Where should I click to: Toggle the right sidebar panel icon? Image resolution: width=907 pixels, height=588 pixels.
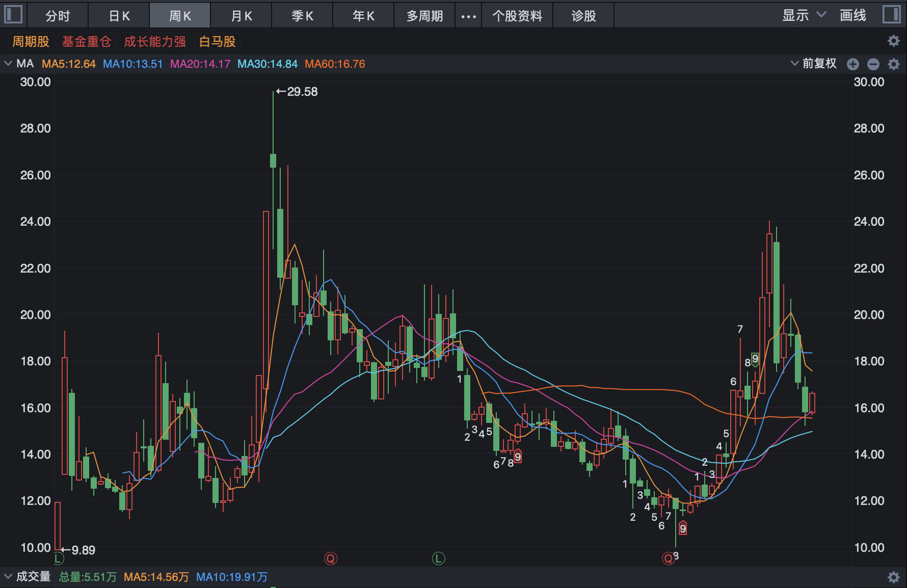891,14
